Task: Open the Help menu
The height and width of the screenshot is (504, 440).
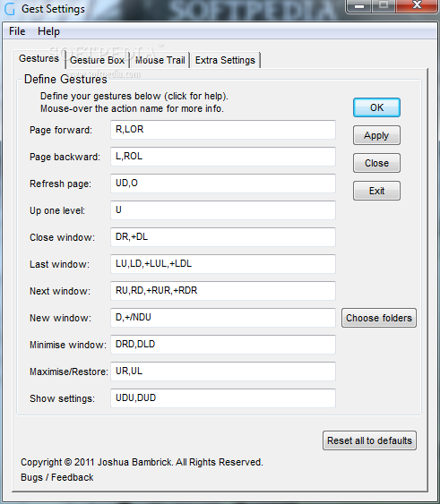Action: pos(48,31)
